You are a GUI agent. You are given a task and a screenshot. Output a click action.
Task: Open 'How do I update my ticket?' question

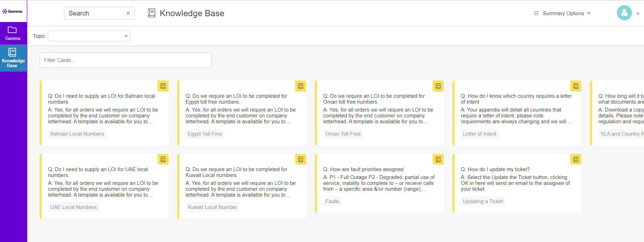495,169
